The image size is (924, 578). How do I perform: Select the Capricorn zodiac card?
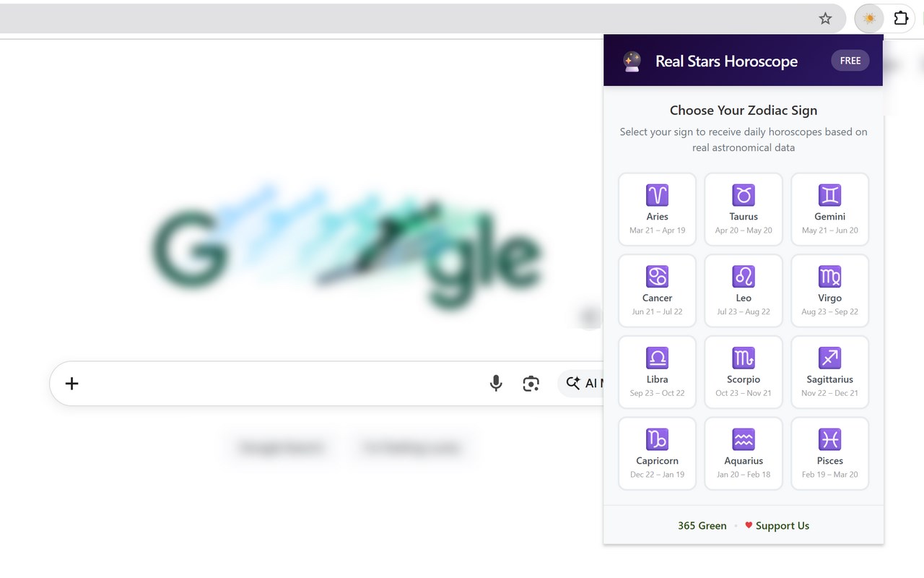(x=657, y=454)
